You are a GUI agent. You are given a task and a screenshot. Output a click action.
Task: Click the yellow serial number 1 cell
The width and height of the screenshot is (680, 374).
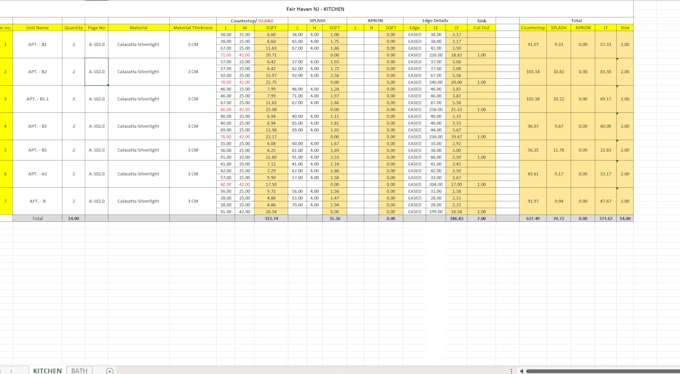click(x=6, y=44)
